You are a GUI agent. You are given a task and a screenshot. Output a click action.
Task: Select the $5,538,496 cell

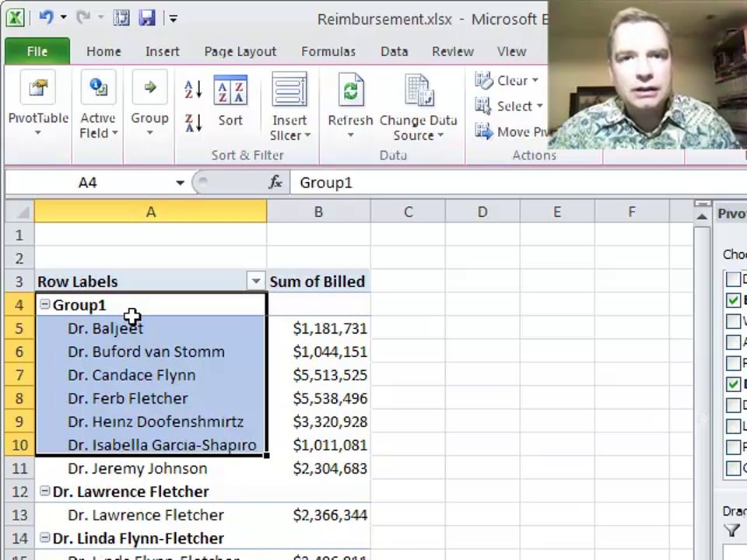click(x=318, y=398)
